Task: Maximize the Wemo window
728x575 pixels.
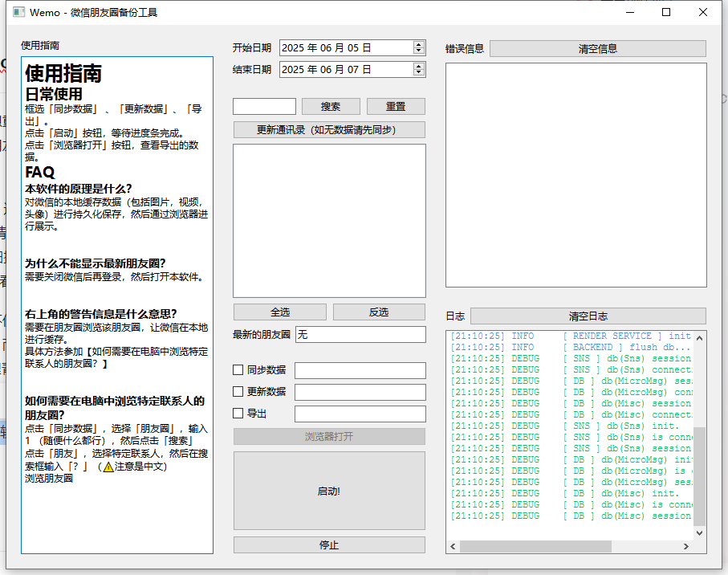Action: tap(666, 12)
